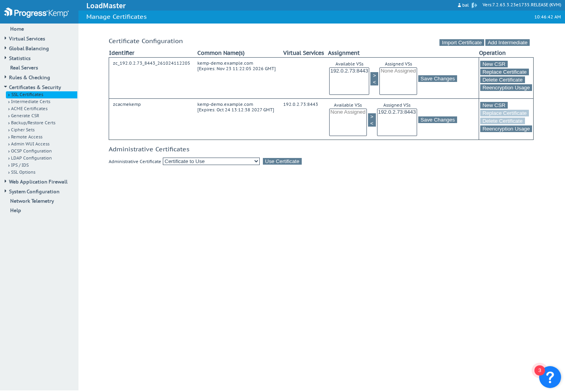
Task: Open Cipher Sets submenu item
Action: [23, 130]
